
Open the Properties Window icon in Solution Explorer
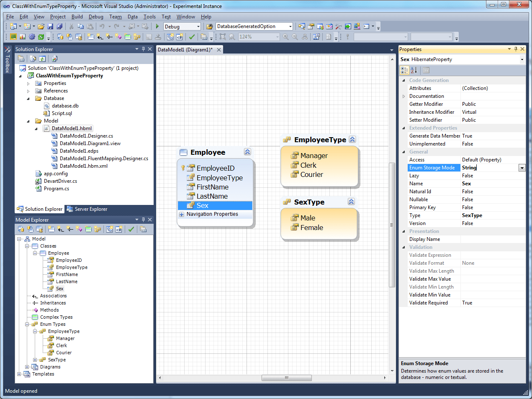click(21, 59)
